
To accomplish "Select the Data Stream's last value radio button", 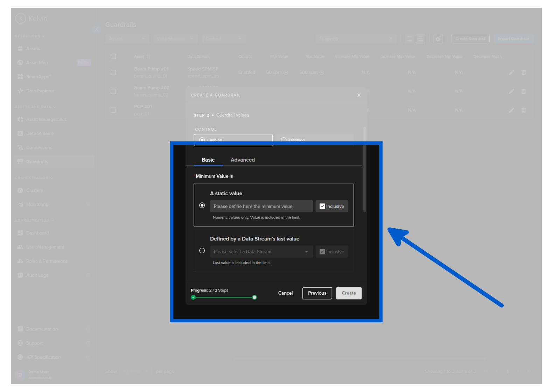I will 202,251.
